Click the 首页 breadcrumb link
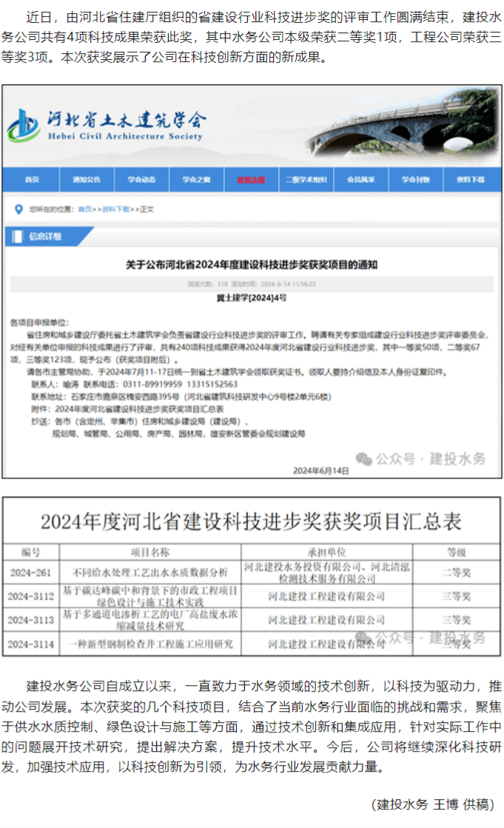Viewport: 504px width, 828px height. point(86,210)
